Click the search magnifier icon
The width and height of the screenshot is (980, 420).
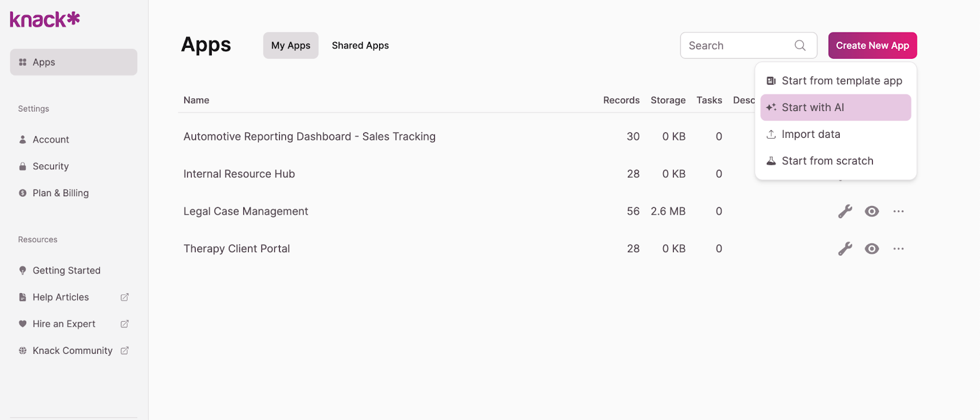(800, 45)
